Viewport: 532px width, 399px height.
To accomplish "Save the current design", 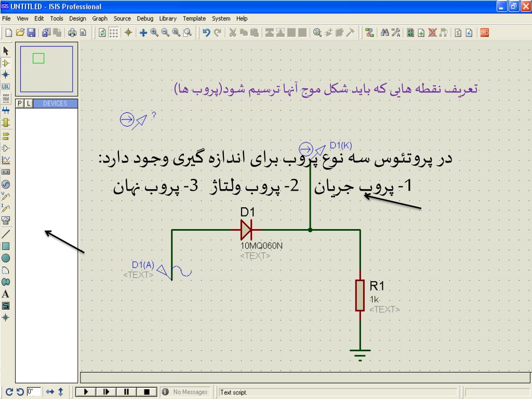I will pyautogui.click(x=31, y=33).
